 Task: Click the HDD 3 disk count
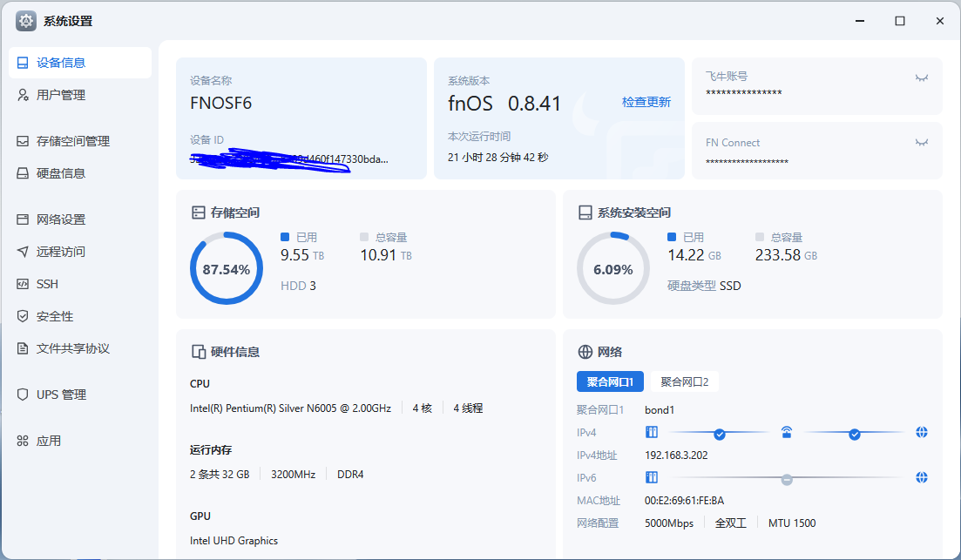[x=298, y=286]
